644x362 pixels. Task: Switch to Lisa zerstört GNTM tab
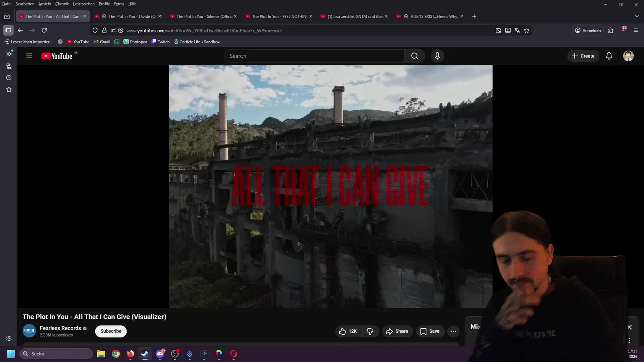pos(354,16)
